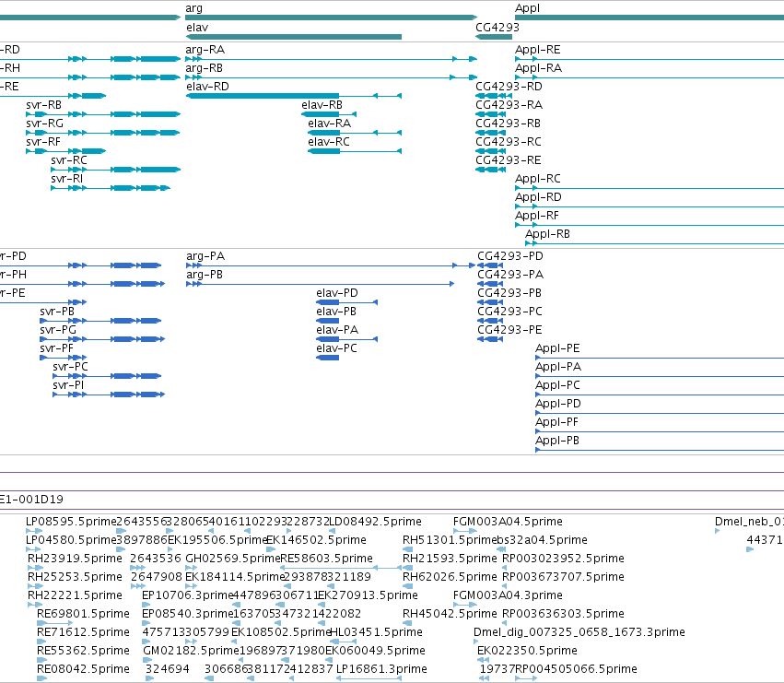Select the LD08492.5prime EST label
This screenshot has height=683, width=784.
coord(376,522)
